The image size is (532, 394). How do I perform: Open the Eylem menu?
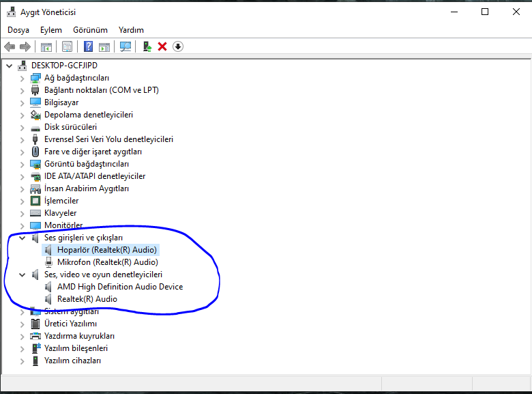pos(51,30)
